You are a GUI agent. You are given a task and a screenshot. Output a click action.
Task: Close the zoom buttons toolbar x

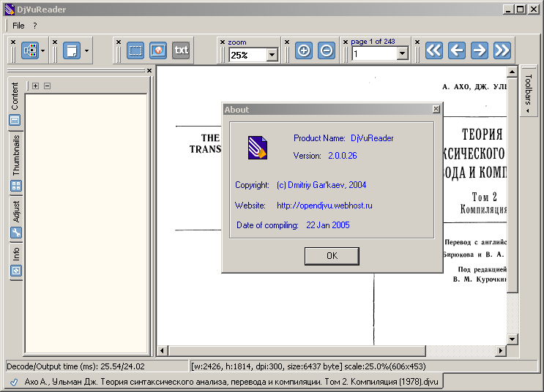(x=287, y=42)
